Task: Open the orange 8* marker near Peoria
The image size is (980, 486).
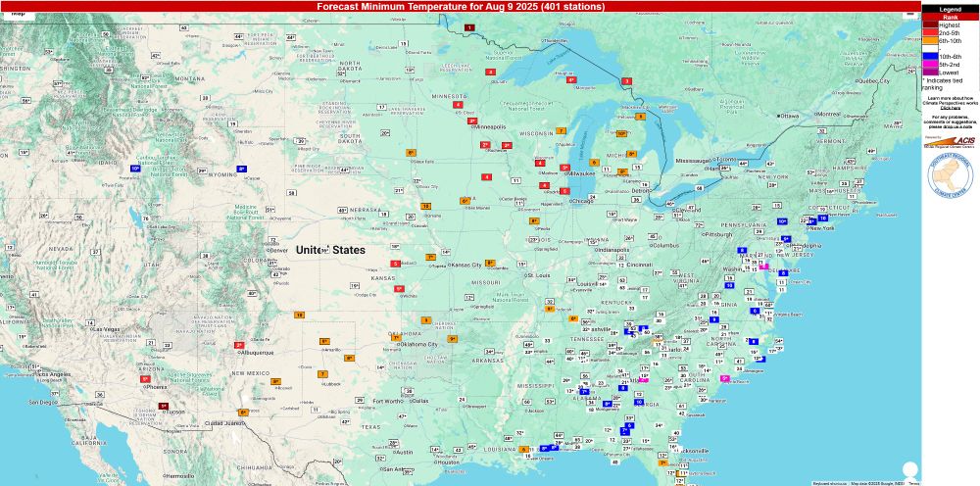Action: (534, 221)
